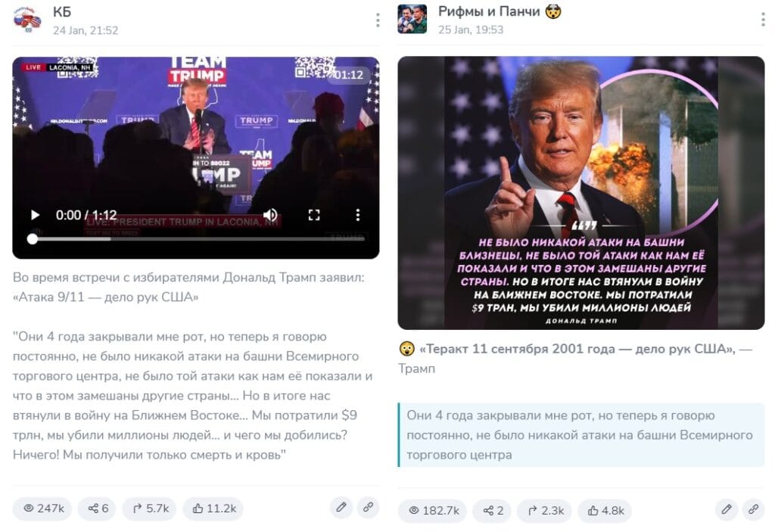The height and width of the screenshot is (532, 775).
Task: Play the Trump Laconia rally video
Action: coord(35,215)
